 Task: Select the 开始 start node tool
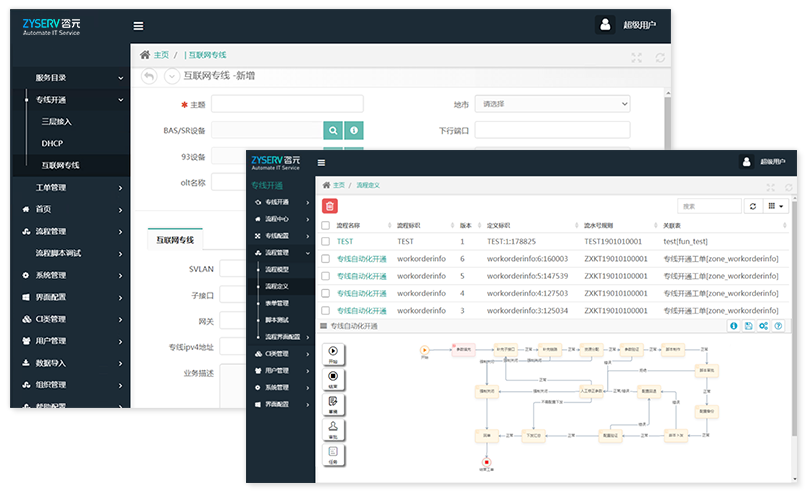(x=332, y=354)
